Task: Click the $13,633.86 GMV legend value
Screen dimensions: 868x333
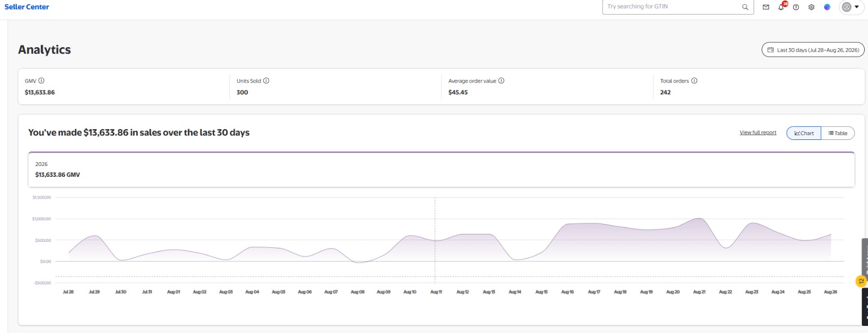Action: pos(58,175)
